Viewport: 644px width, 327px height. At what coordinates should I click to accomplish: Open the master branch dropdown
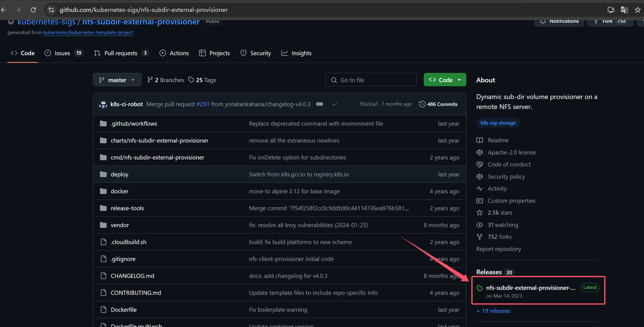pyautogui.click(x=117, y=80)
